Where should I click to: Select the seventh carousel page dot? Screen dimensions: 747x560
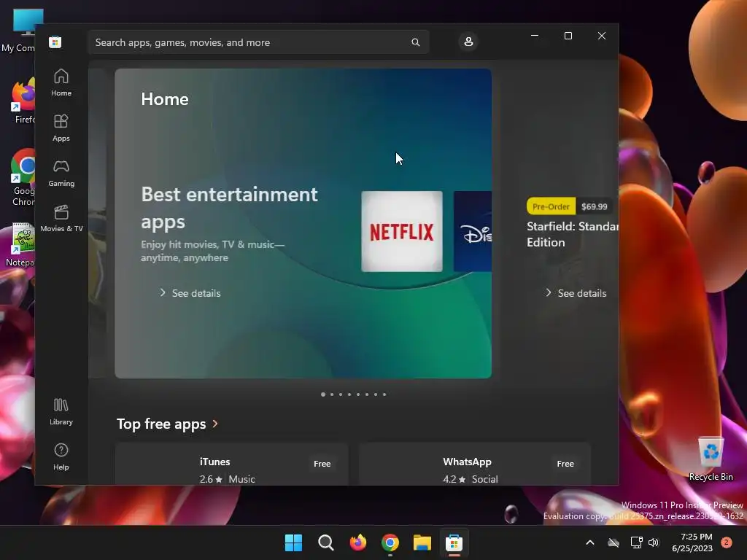[376, 394]
